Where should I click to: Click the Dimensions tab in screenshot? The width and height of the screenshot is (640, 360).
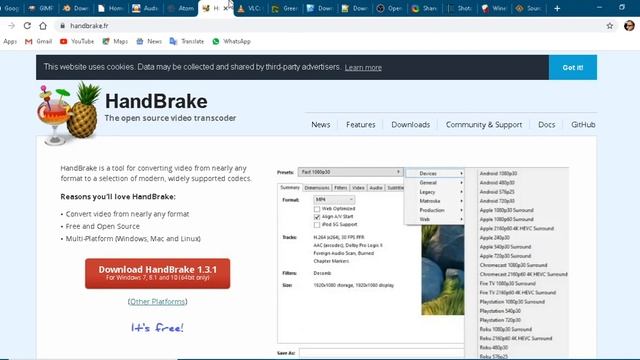pyautogui.click(x=317, y=188)
